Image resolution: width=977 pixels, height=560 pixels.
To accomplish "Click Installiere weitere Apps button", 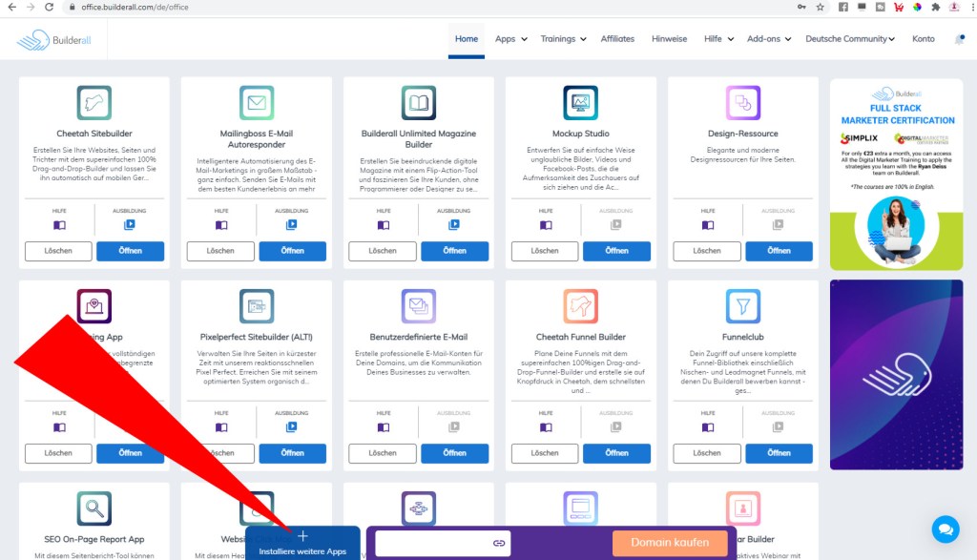I will tap(302, 544).
